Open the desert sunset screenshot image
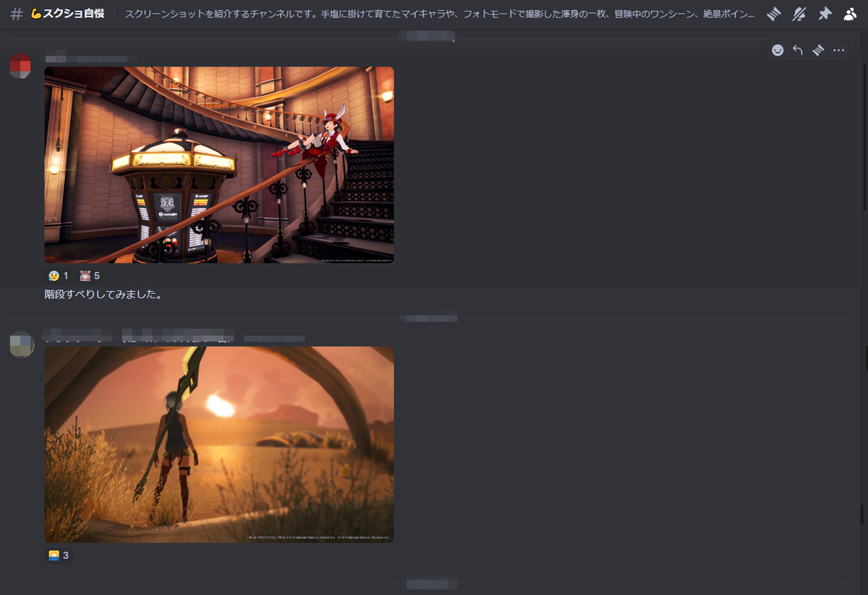The height and width of the screenshot is (595, 868). click(x=219, y=444)
